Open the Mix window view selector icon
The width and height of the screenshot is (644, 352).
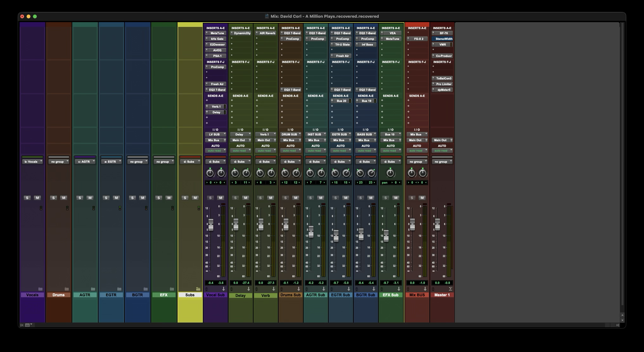29,325
